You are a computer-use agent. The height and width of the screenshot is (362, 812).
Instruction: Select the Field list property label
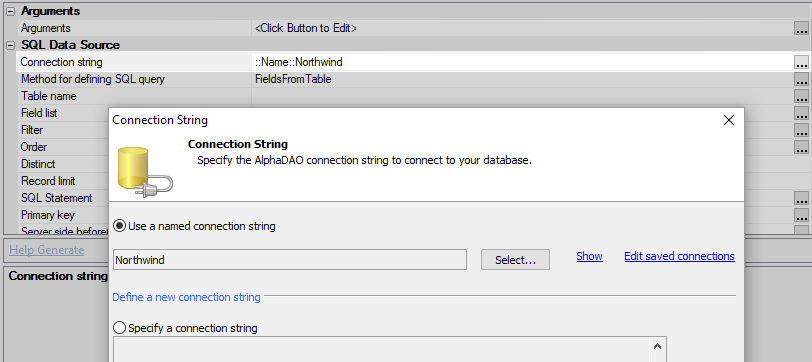[39, 113]
